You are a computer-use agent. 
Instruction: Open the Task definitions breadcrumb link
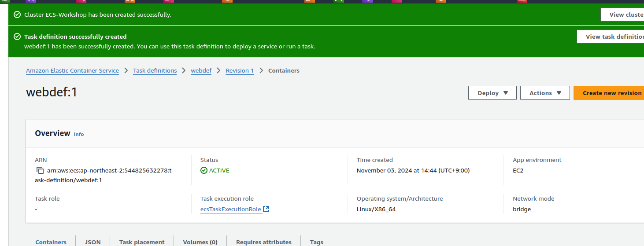(x=155, y=70)
